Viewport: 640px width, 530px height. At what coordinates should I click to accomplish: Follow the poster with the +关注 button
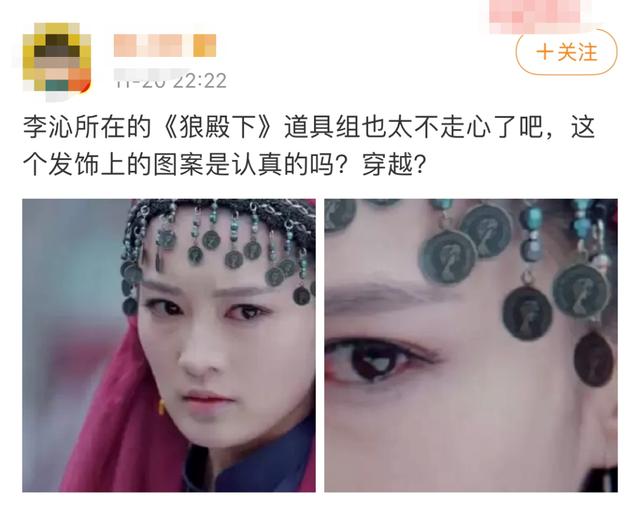[x=567, y=53]
